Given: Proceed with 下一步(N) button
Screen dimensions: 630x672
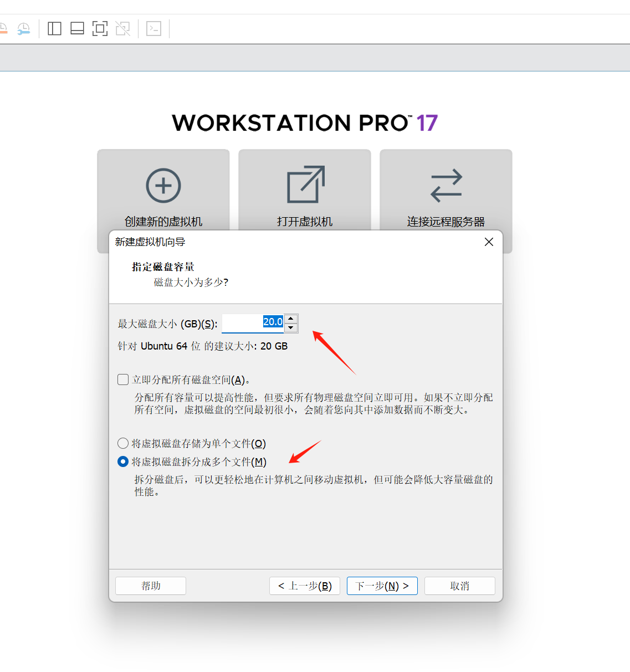Looking at the screenshot, I should 382,586.
